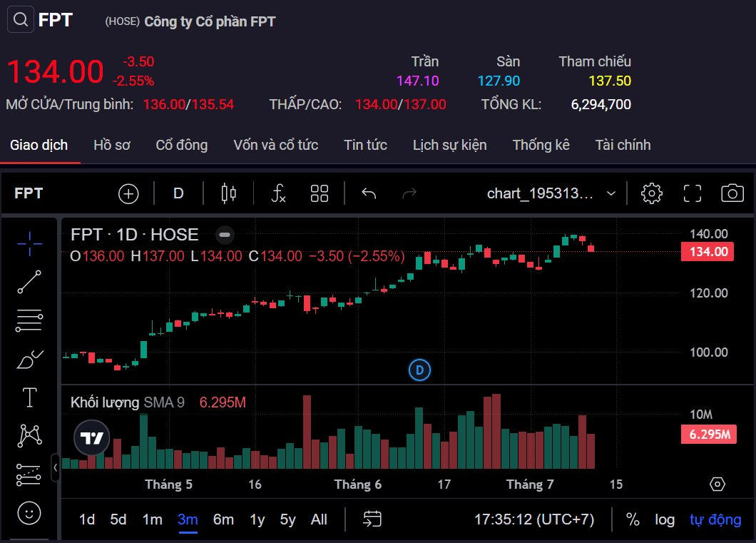Select the 1y timeframe button

[255, 519]
